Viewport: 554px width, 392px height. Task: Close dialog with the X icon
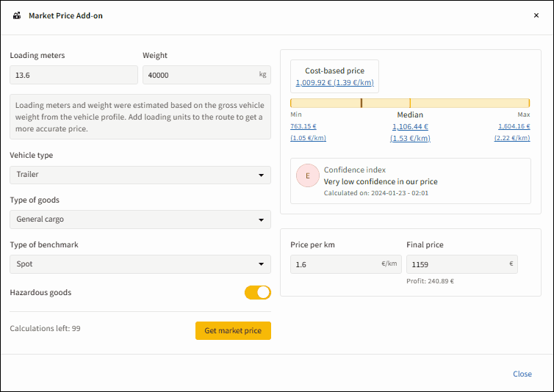coord(536,15)
